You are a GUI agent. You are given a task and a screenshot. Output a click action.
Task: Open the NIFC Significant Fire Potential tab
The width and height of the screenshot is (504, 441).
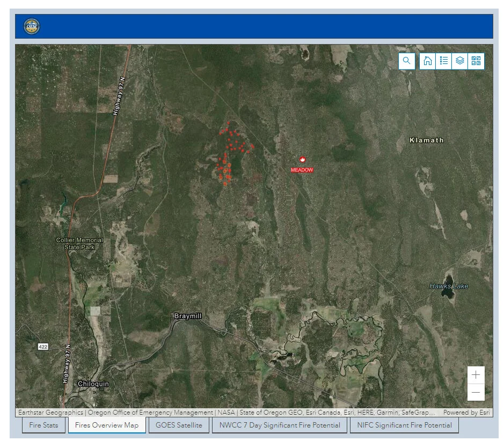coord(405,425)
